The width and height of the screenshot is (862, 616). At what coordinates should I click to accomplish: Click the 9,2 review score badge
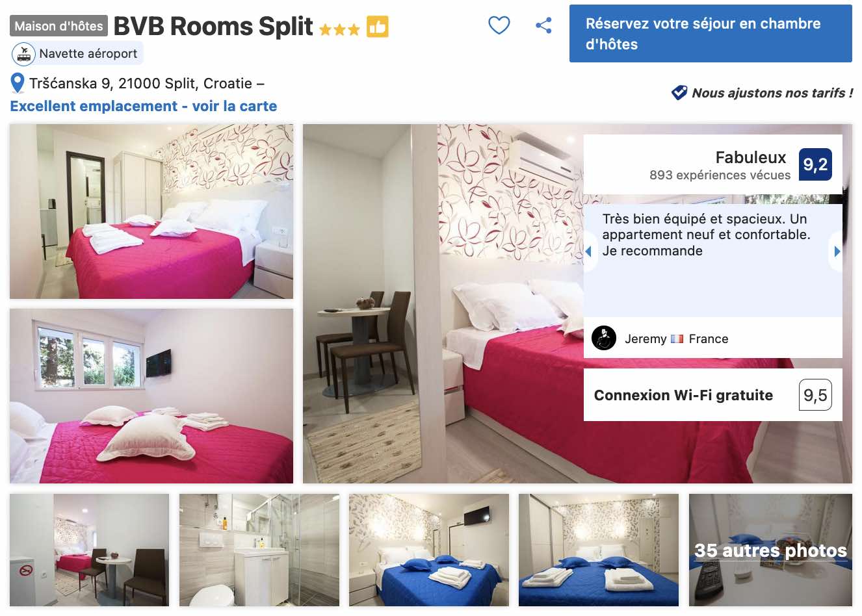815,164
